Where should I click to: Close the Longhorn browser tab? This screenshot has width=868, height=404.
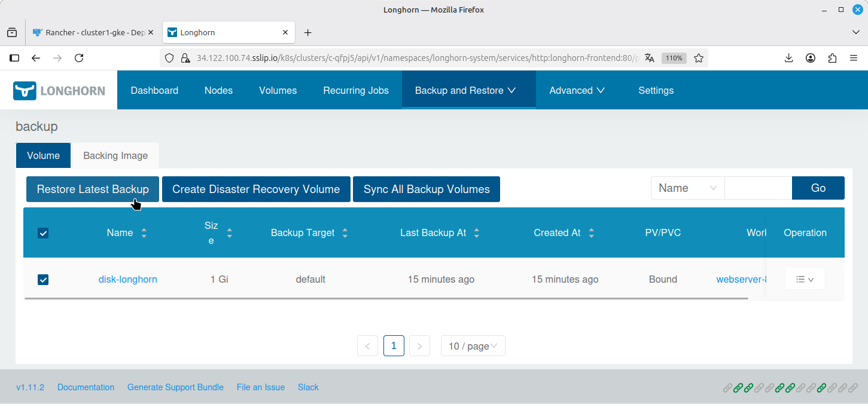[x=285, y=32]
